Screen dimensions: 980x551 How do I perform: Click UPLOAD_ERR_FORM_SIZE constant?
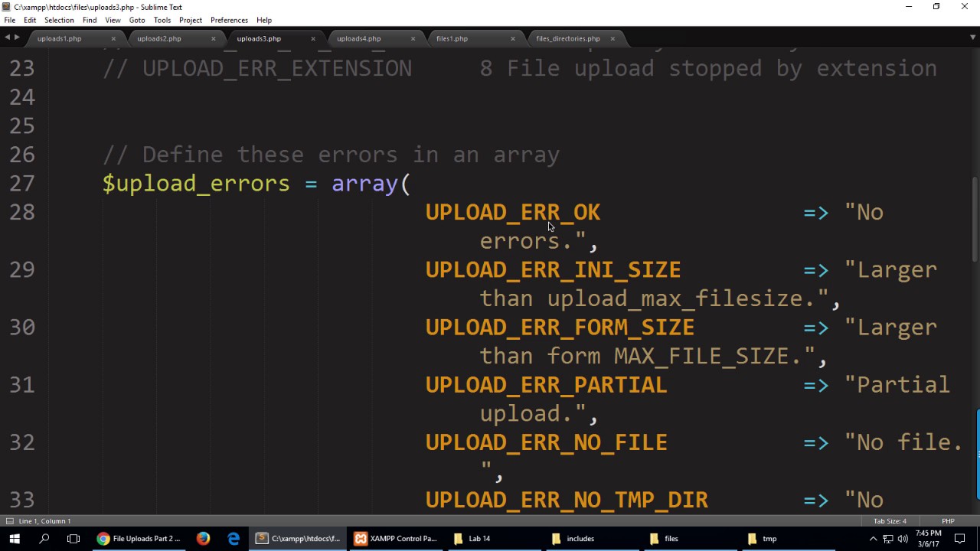pos(560,328)
